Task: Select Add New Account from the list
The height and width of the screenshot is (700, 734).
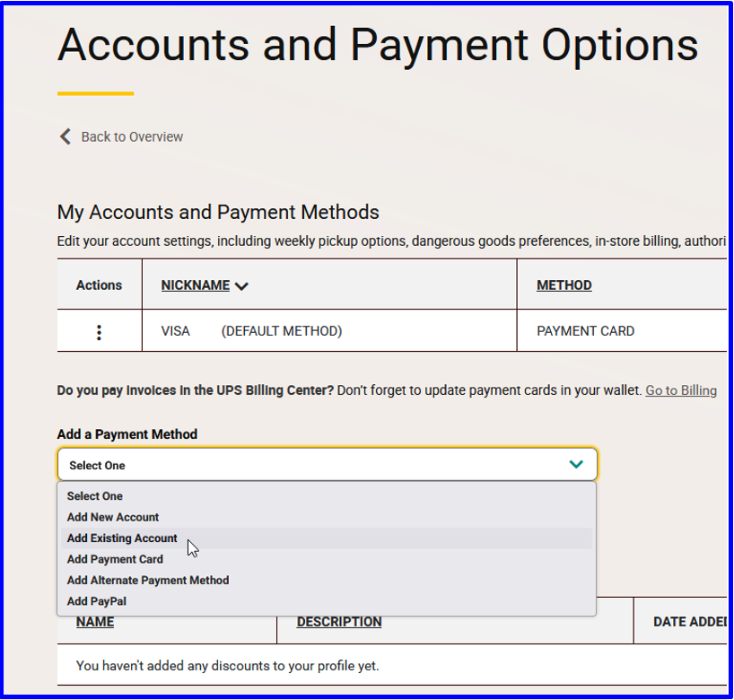Action: point(113,517)
